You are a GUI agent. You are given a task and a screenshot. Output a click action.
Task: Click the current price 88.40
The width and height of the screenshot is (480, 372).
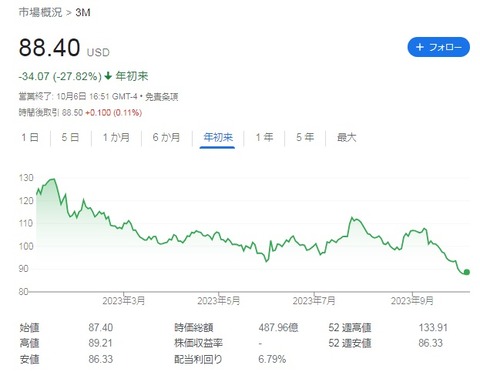coord(49,47)
